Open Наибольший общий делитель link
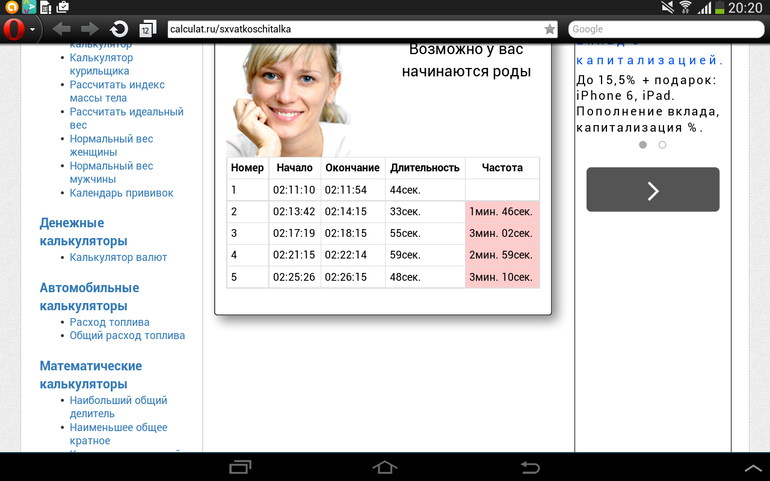770x481 pixels. point(118,407)
